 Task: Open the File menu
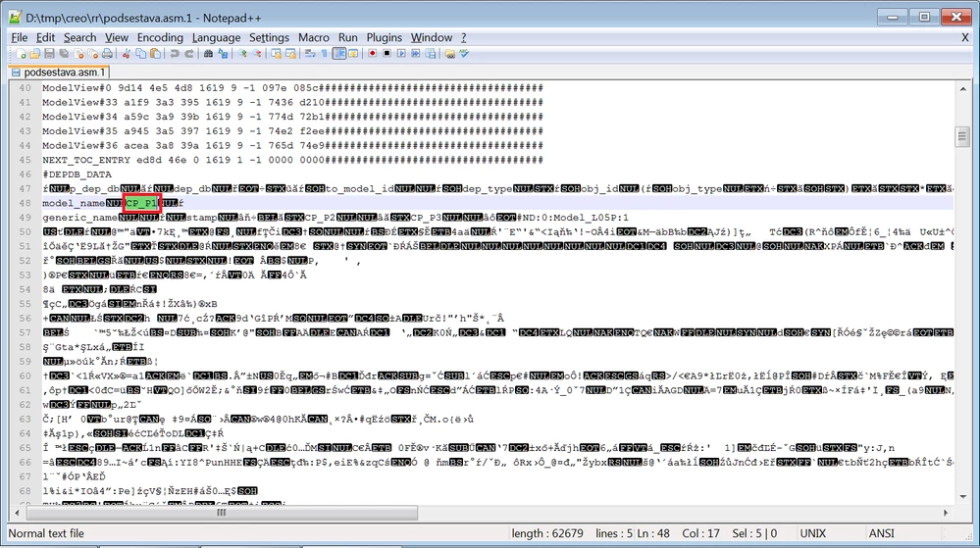click(x=20, y=37)
